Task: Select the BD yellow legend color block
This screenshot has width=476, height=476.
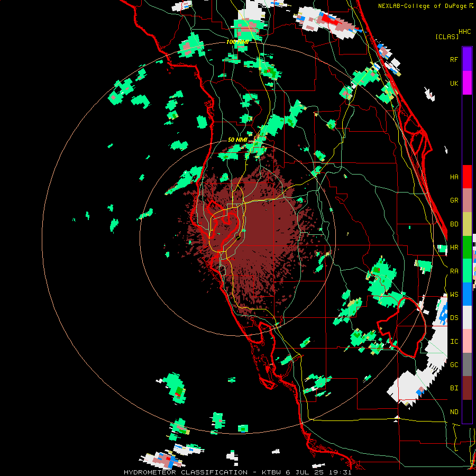Action: click(467, 224)
